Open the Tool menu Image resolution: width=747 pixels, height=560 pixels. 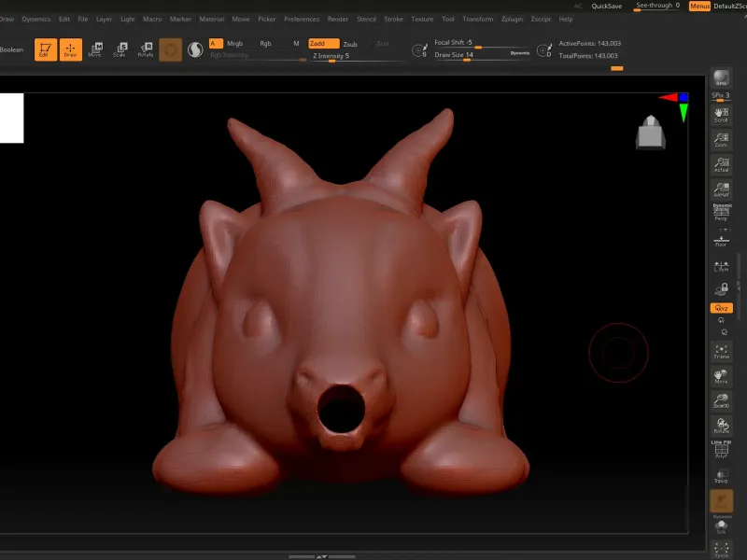tap(448, 19)
